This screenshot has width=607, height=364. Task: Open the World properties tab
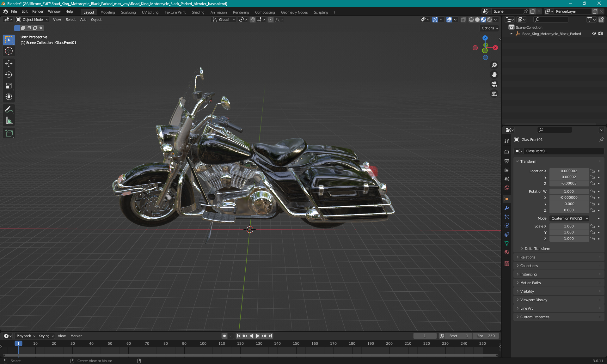(507, 187)
